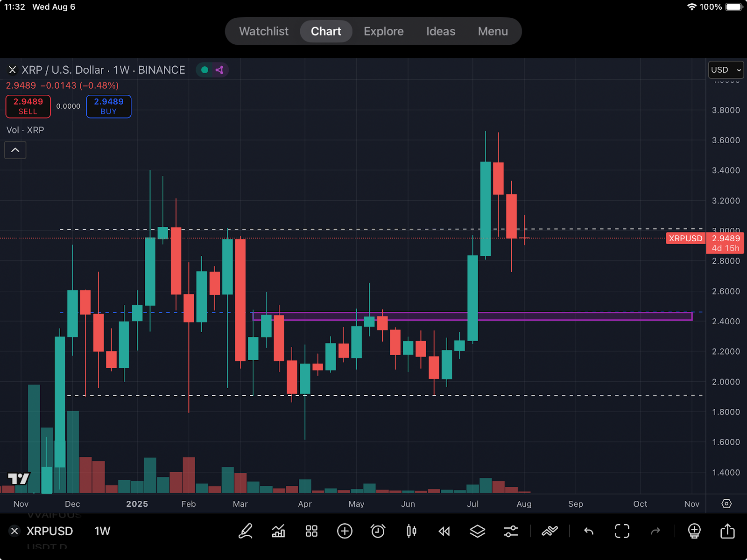Screen dimensions: 747x560
Task: Undo the last chart action
Action: (x=589, y=531)
